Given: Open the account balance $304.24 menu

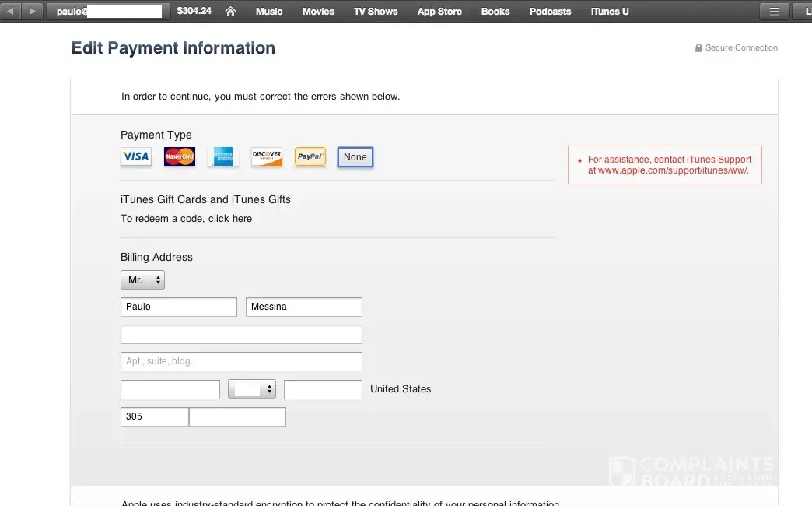Looking at the screenshot, I should 194,12.
